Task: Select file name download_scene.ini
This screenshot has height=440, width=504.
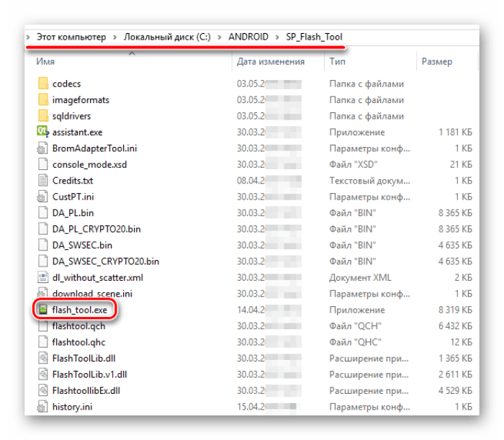Action: pos(92,293)
